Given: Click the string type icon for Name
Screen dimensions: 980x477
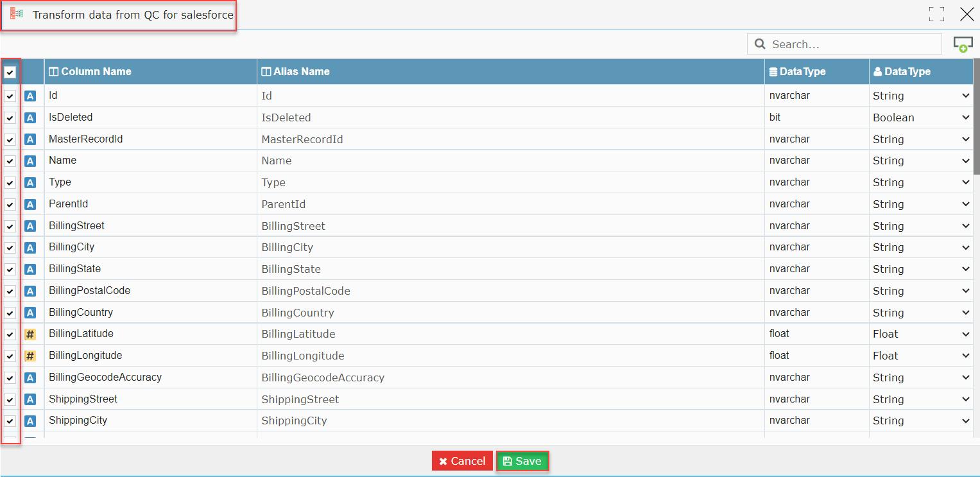Looking at the screenshot, I should coord(30,161).
